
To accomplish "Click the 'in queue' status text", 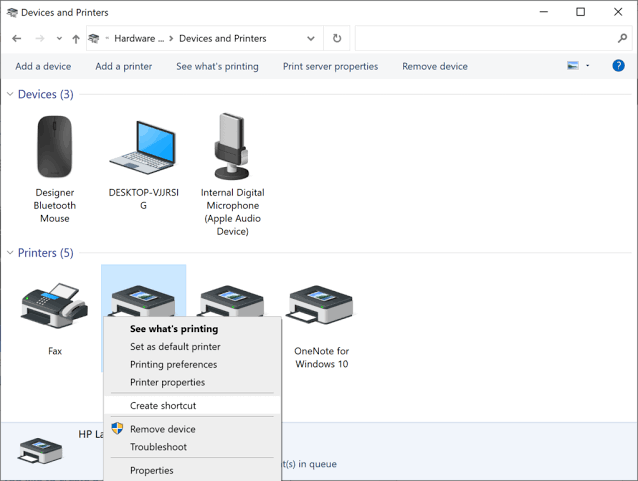I will 317,464.
